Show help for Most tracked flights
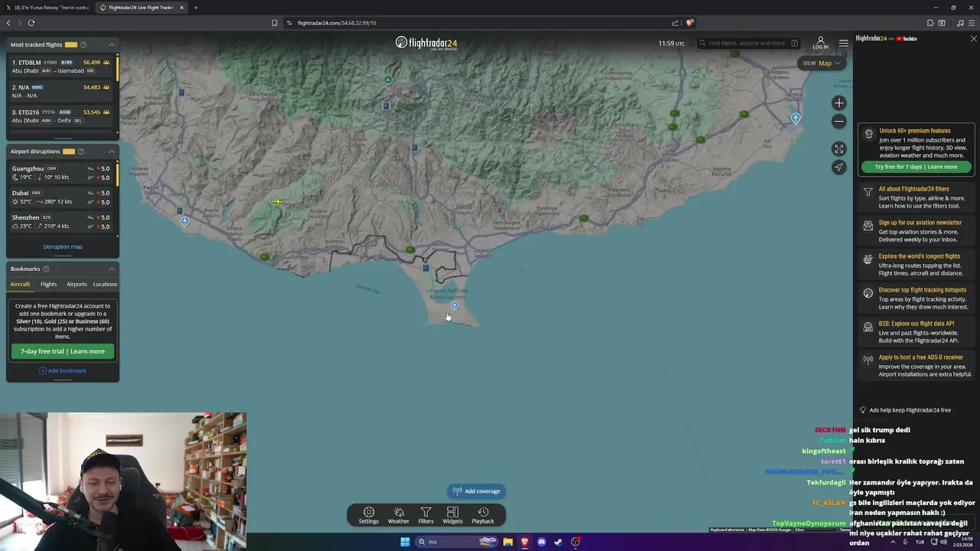Viewport: 980px width, 551px height. 83,44
